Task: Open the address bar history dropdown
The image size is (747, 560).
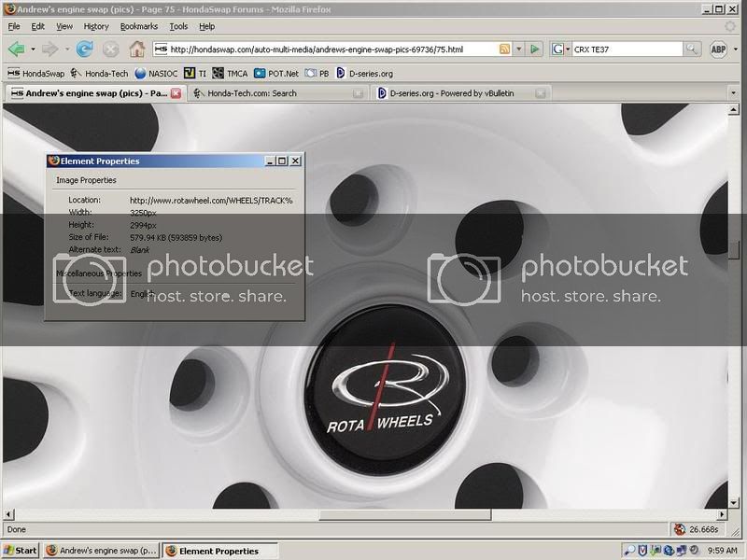Action: pyautogui.click(x=519, y=49)
